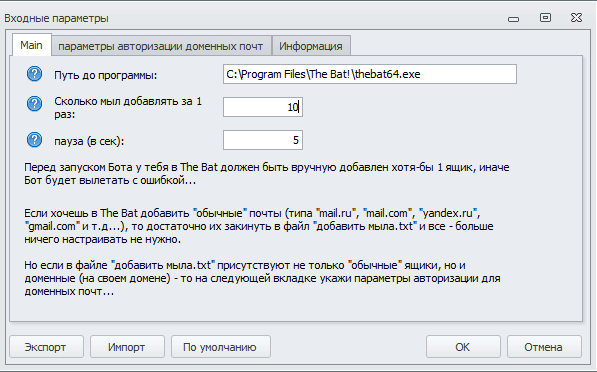Confirm with the OK button
Image resolution: width=597 pixels, height=372 pixels.
463,347
